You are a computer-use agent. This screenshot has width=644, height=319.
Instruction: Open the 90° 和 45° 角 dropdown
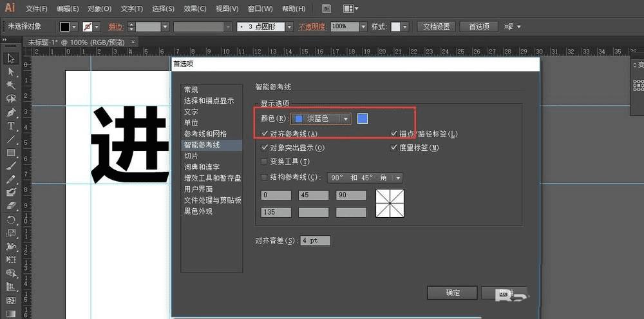point(365,178)
